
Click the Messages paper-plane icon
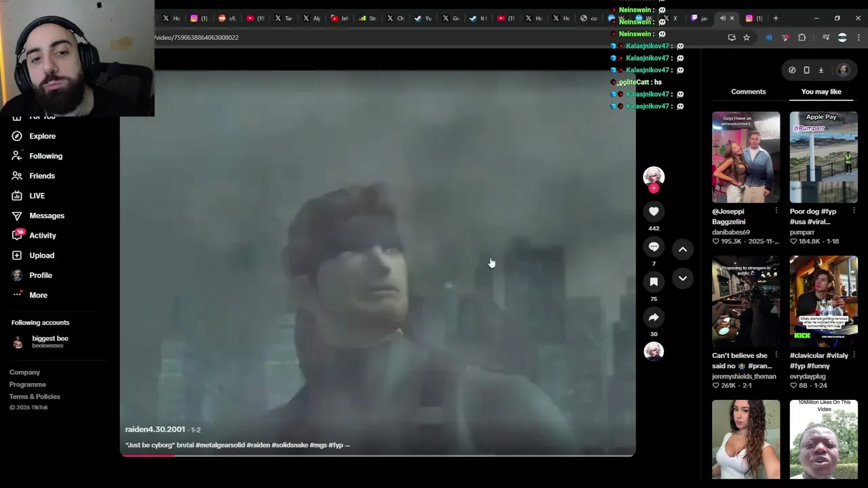click(17, 216)
